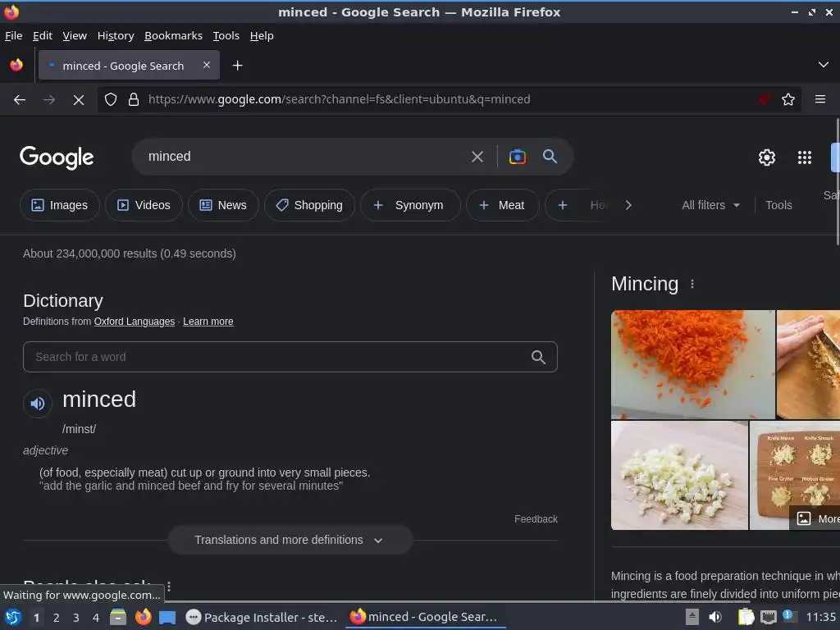Add Synonym to the search
Image resolution: width=840 pixels, height=630 pixels.
pos(410,205)
